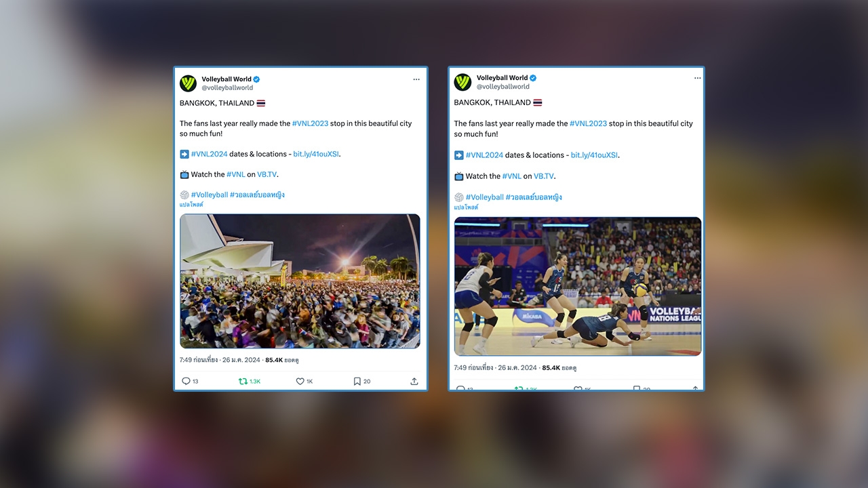Open bit.ly/41ouXSI link in right tweet
Viewport: 868px width, 488px height.
tap(594, 155)
